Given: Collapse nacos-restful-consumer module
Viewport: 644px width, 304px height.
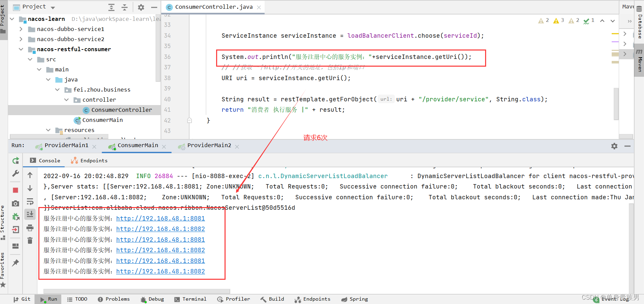Looking at the screenshot, I should point(21,49).
